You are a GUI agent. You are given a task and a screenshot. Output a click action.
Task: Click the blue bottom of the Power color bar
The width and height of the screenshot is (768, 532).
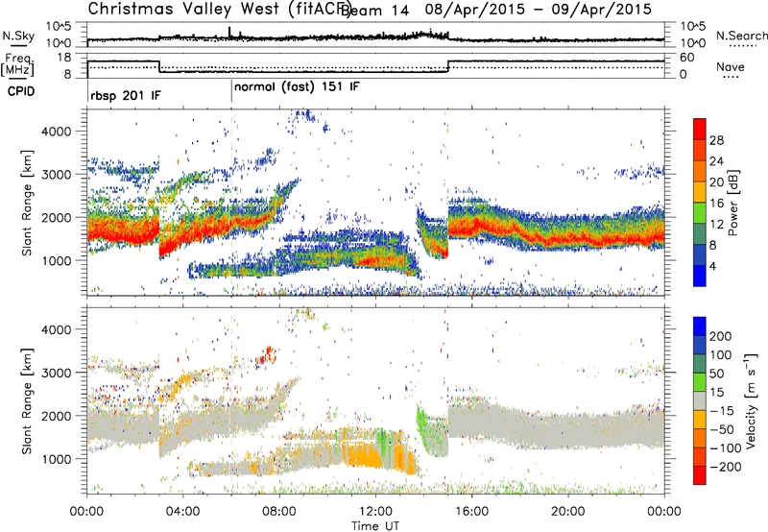(x=700, y=276)
